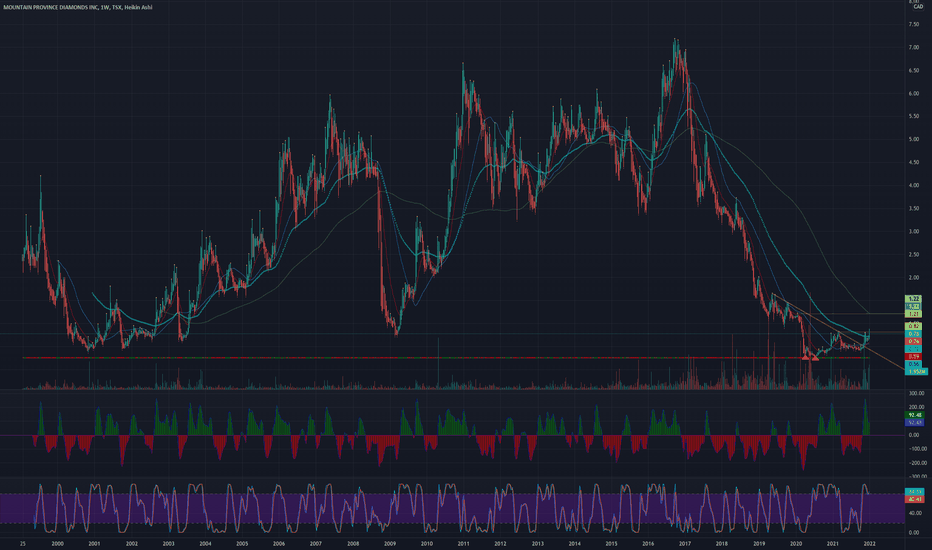Click the 2000 label on time axis

57,543
